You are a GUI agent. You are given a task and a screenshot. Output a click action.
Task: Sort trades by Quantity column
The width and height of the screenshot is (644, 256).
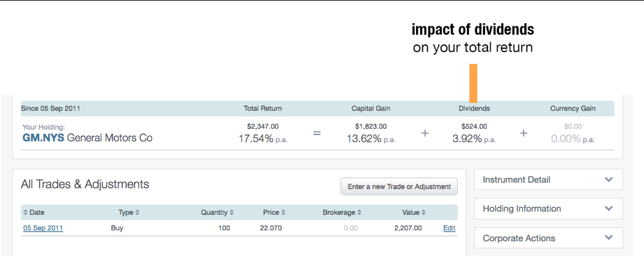tap(217, 212)
